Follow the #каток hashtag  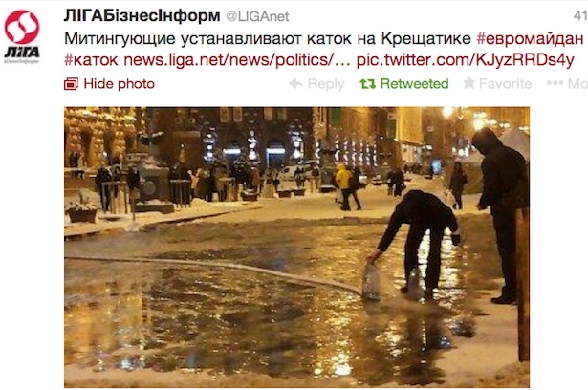(x=91, y=60)
